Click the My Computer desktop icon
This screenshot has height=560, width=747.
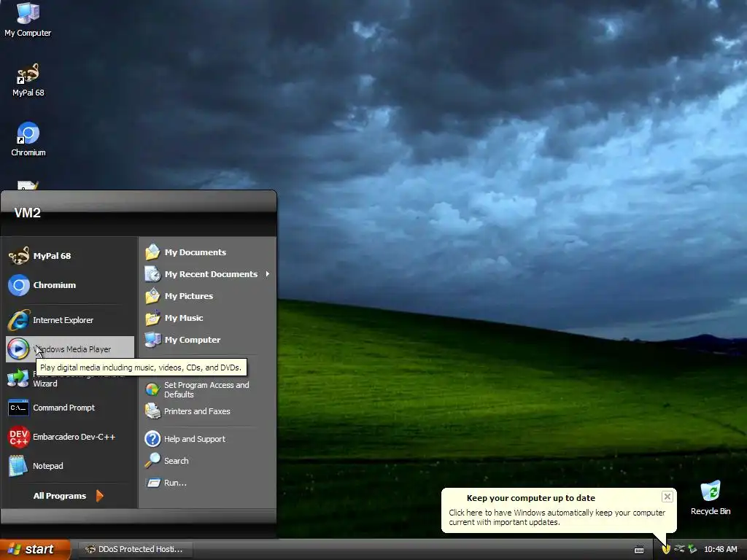point(28,20)
